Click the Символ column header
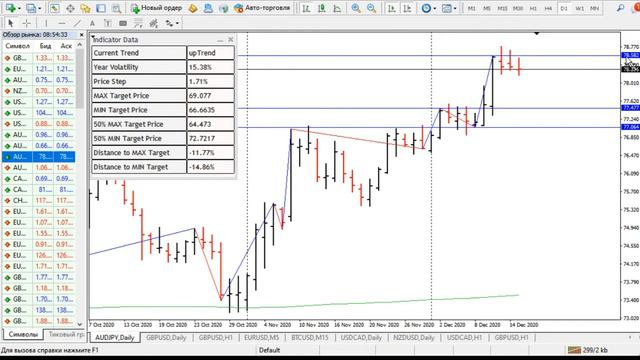Screen dimensions: 640x360 coord(18,46)
